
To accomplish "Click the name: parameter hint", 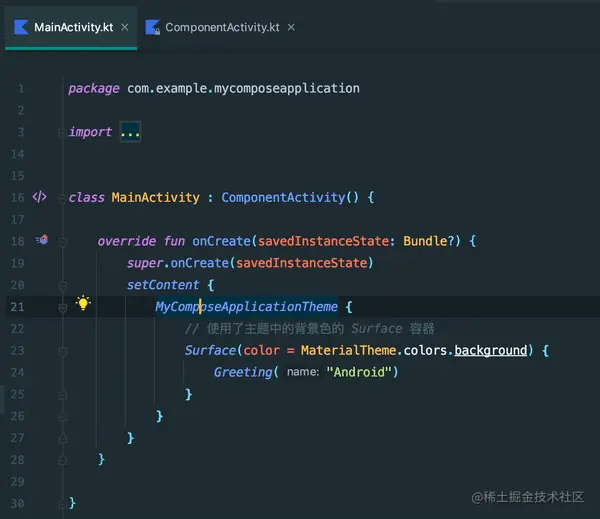I will coord(303,372).
